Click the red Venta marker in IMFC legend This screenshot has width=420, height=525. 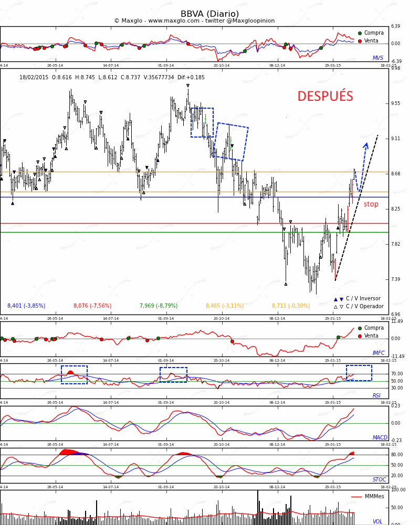[360, 336]
